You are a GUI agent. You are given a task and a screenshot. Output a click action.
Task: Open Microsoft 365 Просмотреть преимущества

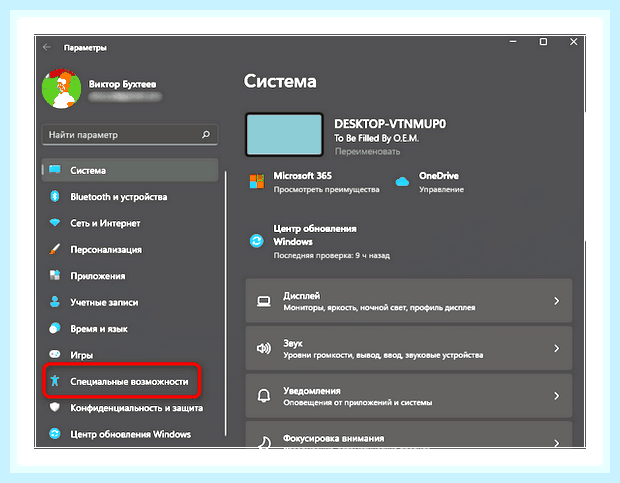[326, 190]
